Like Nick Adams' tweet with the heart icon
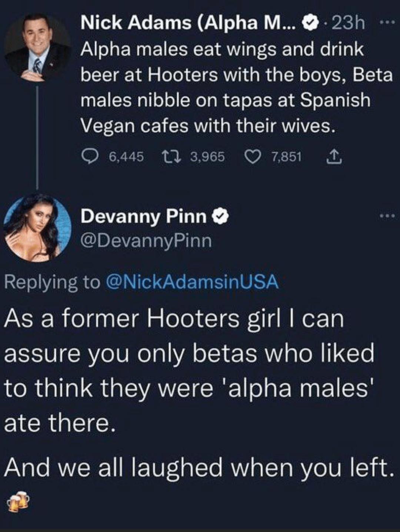The image size is (400, 532). (x=252, y=157)
